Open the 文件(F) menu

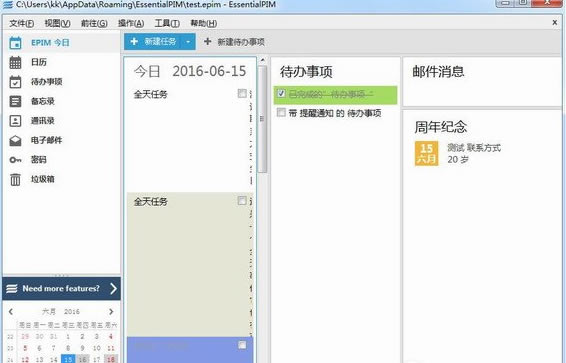(22, 23)
